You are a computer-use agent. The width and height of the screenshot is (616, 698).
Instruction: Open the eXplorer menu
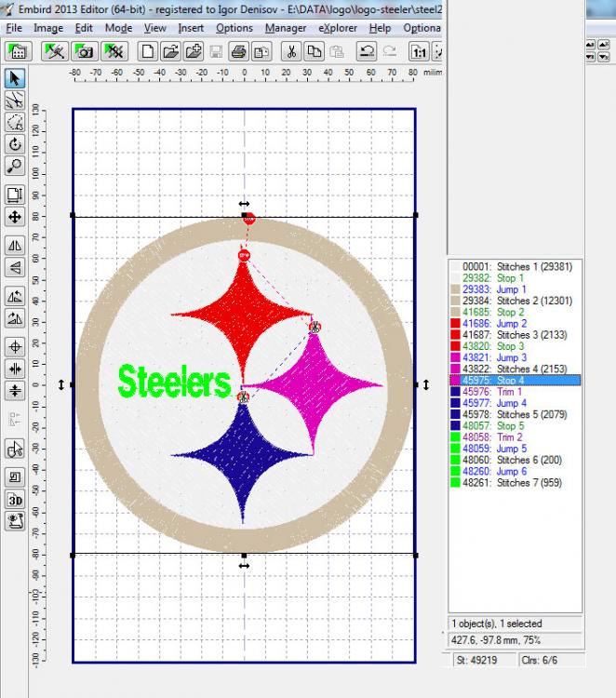click(x=338, y=28)
